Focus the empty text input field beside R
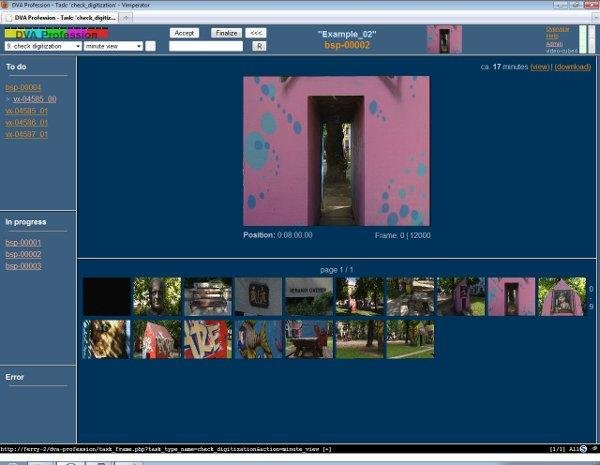The width and height of the screenshot is (600, 465). point(206,46)
